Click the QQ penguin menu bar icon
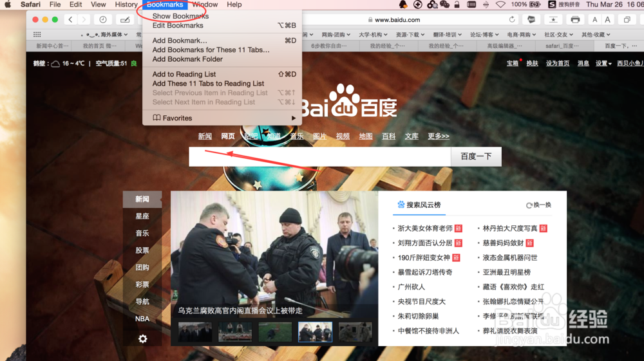 click(403, 5)
